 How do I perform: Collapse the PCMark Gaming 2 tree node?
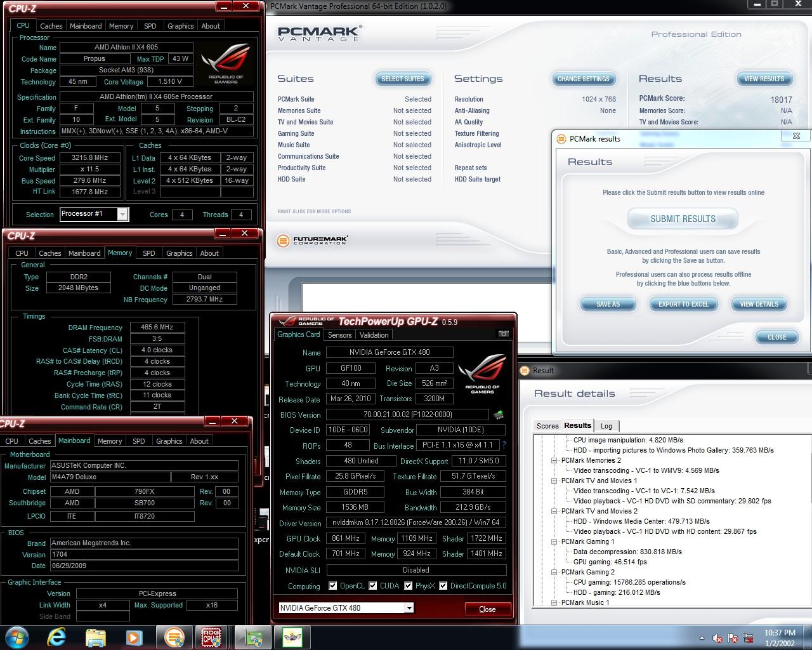(554, 572)
